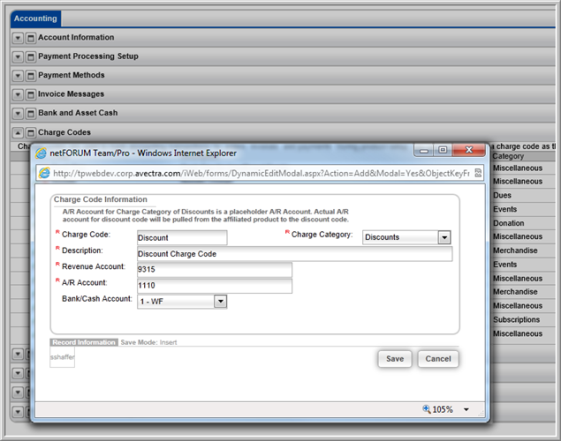Click the window icon beside Payment Methods

31,75
